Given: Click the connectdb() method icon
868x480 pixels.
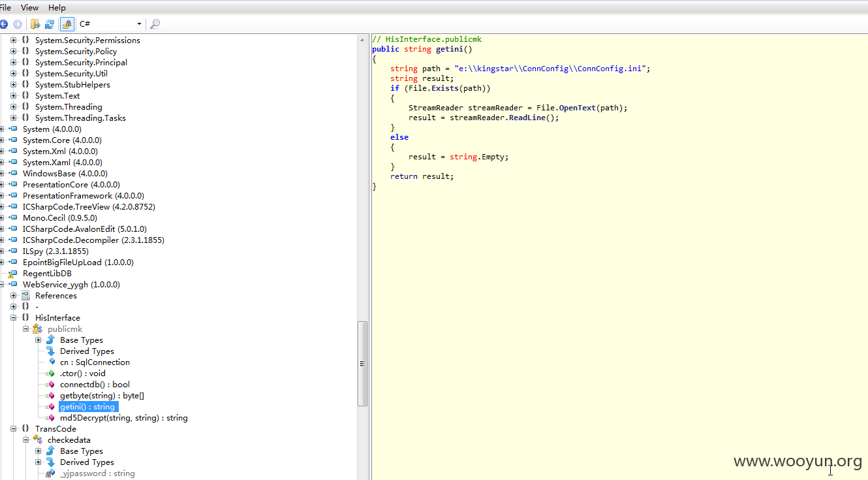Looking at the screenshot, I should click(x=50, y=385).
